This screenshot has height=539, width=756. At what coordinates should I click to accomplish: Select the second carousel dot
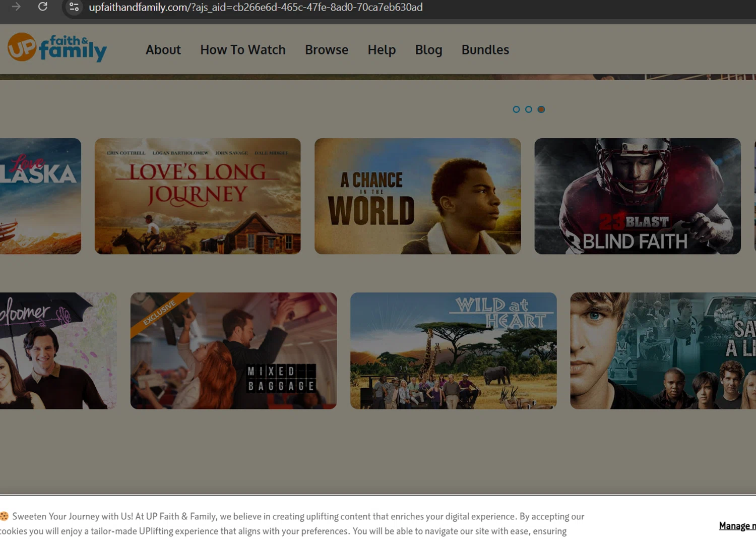(529, 109)
